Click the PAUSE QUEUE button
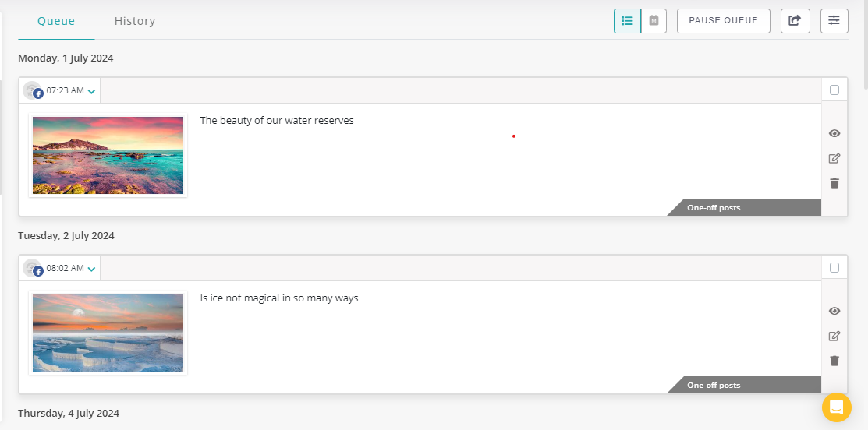The width and height of the screenshot is (868, 430). pos(723,21)
